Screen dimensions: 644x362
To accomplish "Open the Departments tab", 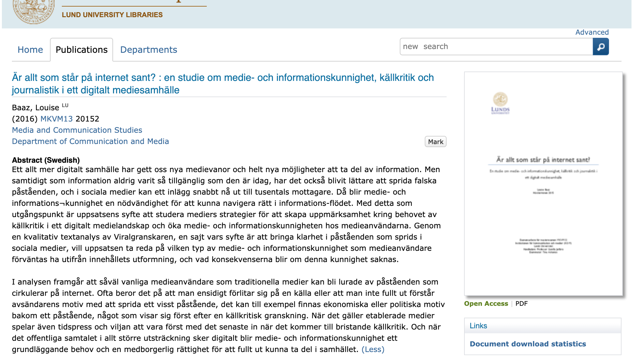I will [x=149, y=50].
